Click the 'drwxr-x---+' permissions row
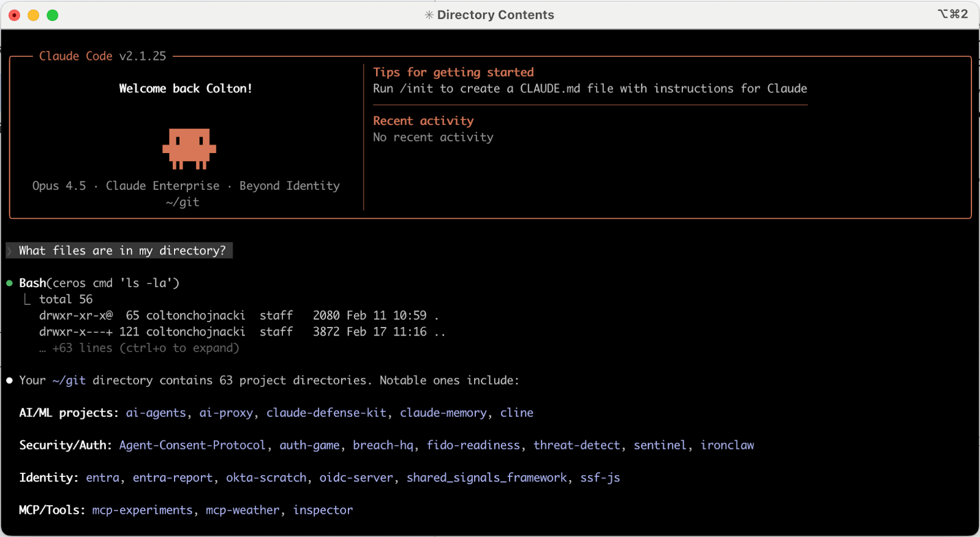The image size is (980, 537). [x=242, y=332]
